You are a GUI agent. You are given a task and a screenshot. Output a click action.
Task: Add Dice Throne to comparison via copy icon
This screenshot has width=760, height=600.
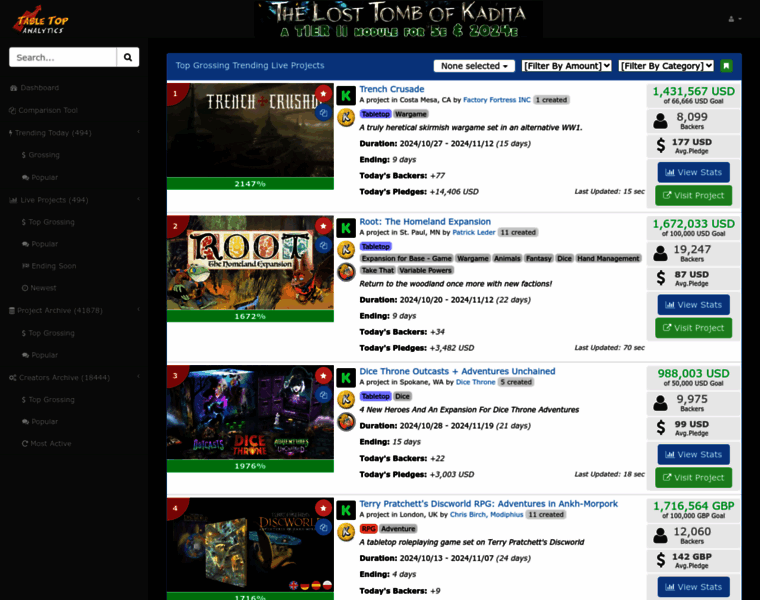[x=323, y=395]
